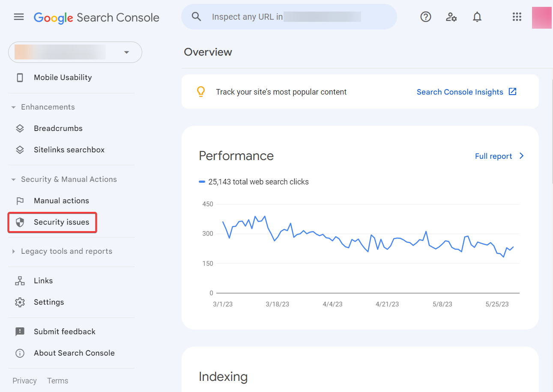Collapse the Enhancements section
The image size is (553, 392).
tap(14, 107)
